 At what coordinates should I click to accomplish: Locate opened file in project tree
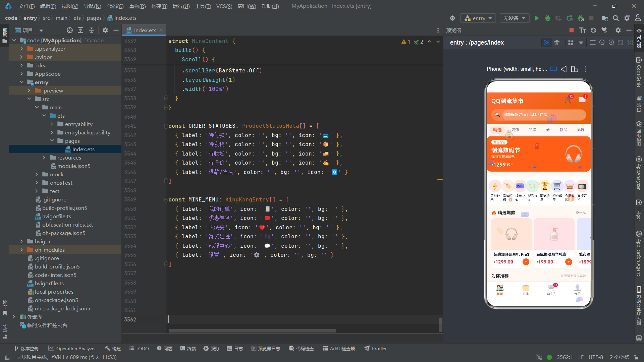pyautogui.click(x=70, y=30)
